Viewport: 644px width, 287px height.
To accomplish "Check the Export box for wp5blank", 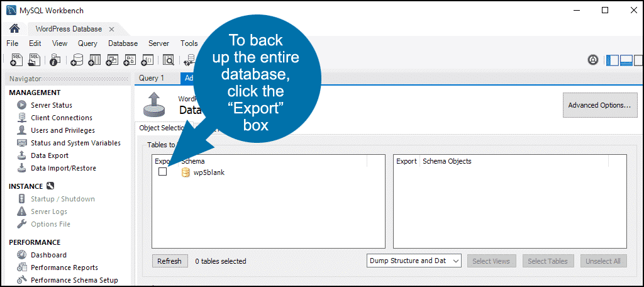I will 163,172.
